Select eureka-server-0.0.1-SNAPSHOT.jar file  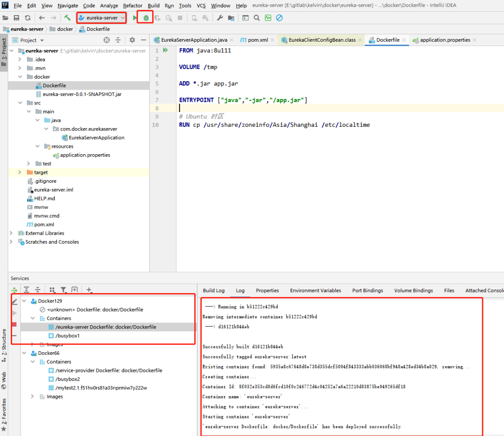click(82, 94)
